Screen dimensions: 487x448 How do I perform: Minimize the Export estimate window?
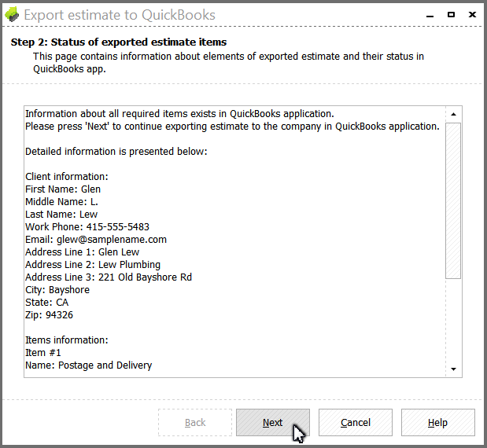[430, 15]
